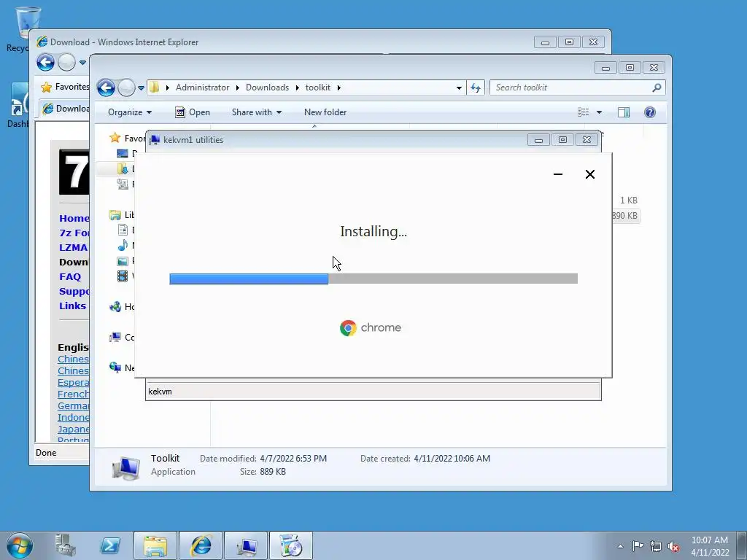Open the FAQ link on 7-Zip page
Image resolution: width=747 pixels, height=560 pixels.
(x=70, y=276)
